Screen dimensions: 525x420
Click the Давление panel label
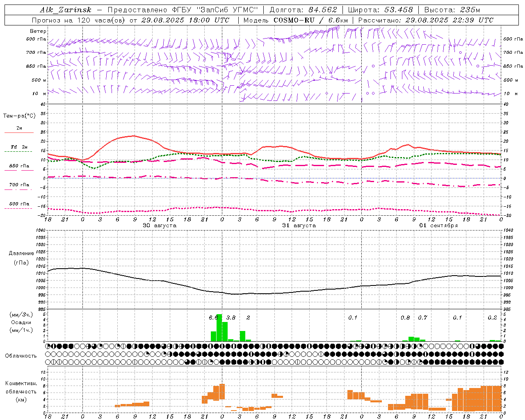[x=21, y=253]
